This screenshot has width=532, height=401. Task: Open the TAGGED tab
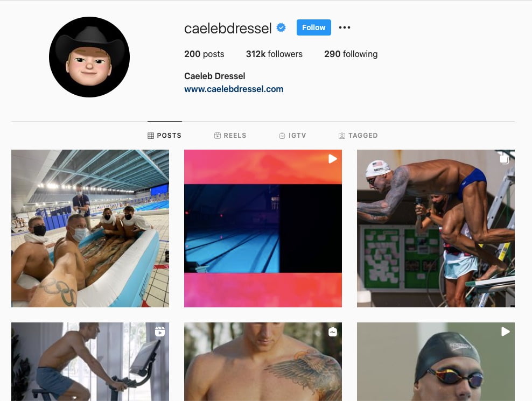[358, 135]
